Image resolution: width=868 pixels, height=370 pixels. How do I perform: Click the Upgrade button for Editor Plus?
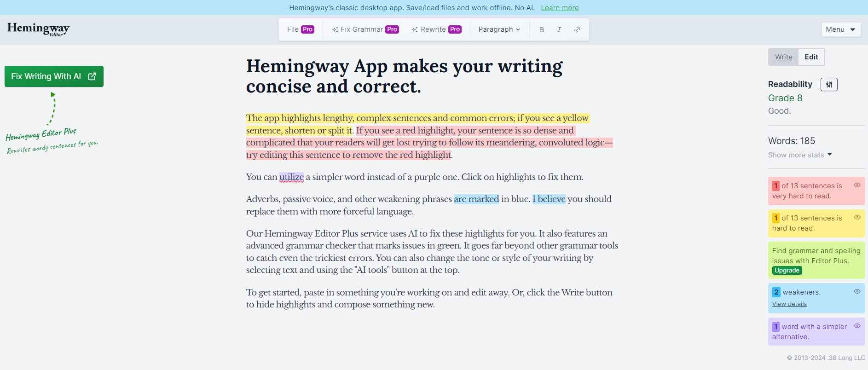point(787,271)
